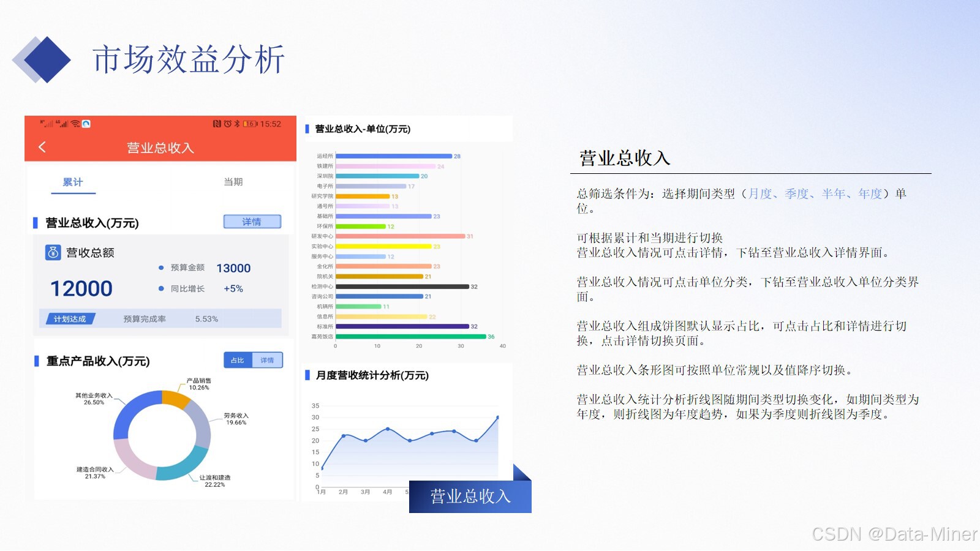Click the 环保所 green bar
The width and height of the screenshot is (980, 551).
pyautogui.click(x=361, y=226)
